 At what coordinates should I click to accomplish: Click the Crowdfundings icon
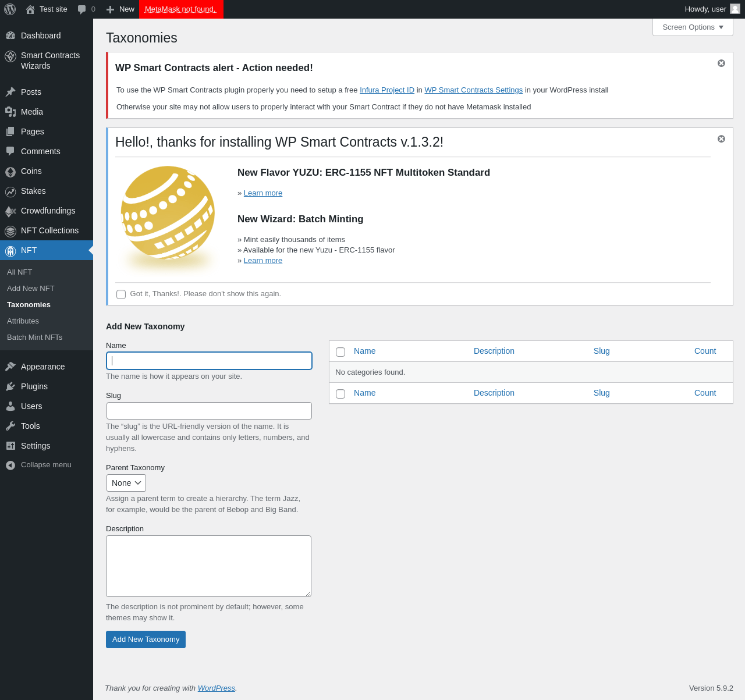(x=10, y=211)
